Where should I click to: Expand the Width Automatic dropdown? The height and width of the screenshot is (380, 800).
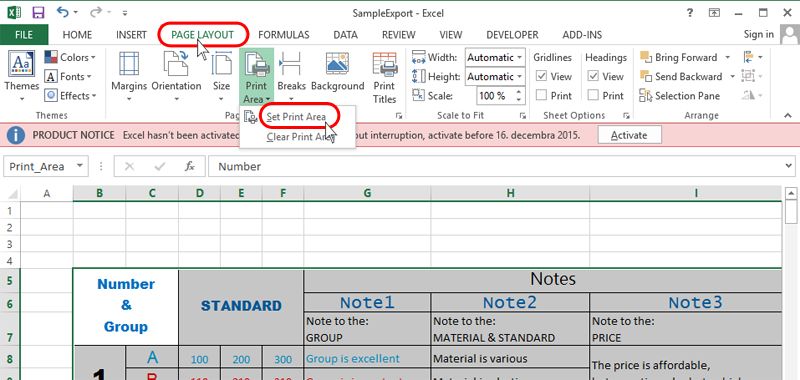519,57
